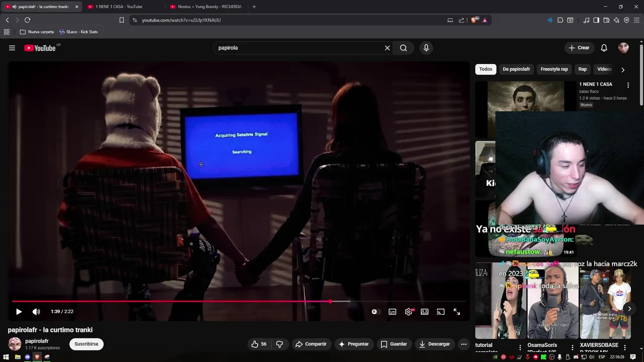644x362 pixels.
Task: Open Brave VPN shield icon
Action: (x=626, y=20)
